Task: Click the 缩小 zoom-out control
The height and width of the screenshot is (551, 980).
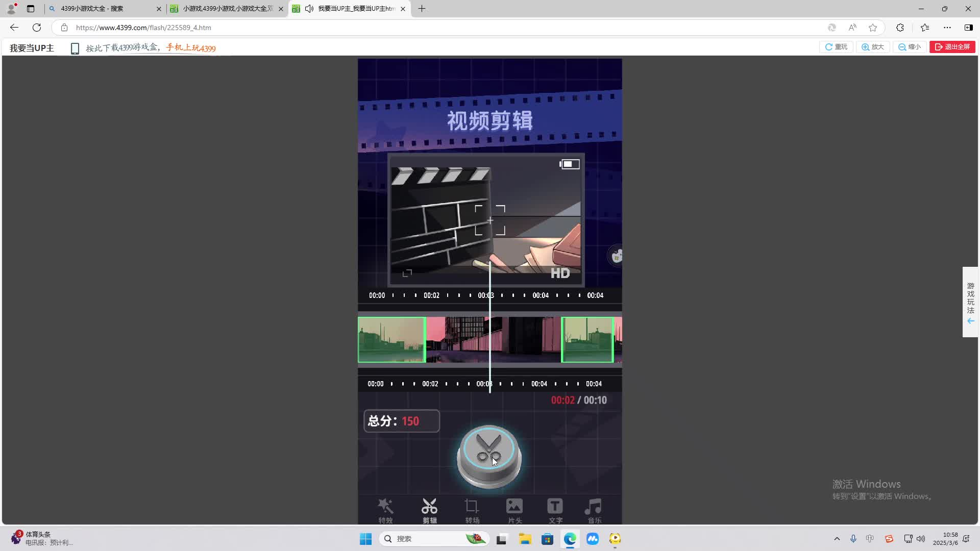Action: click(910, 46)
